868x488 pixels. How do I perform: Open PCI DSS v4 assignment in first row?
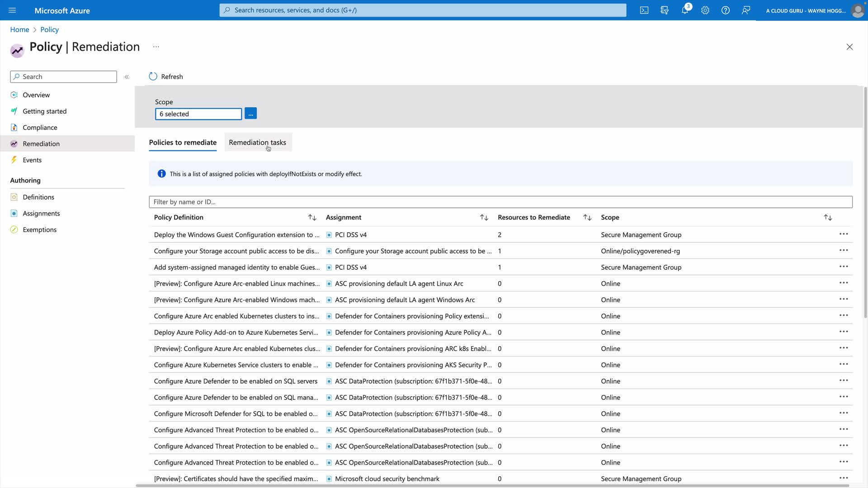pyautogui.click(x=350, y=235)
